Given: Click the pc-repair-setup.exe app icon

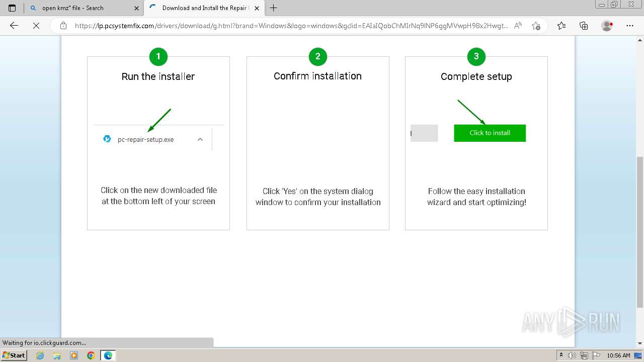Looking at the screenshot, I should tap(107, 139).
